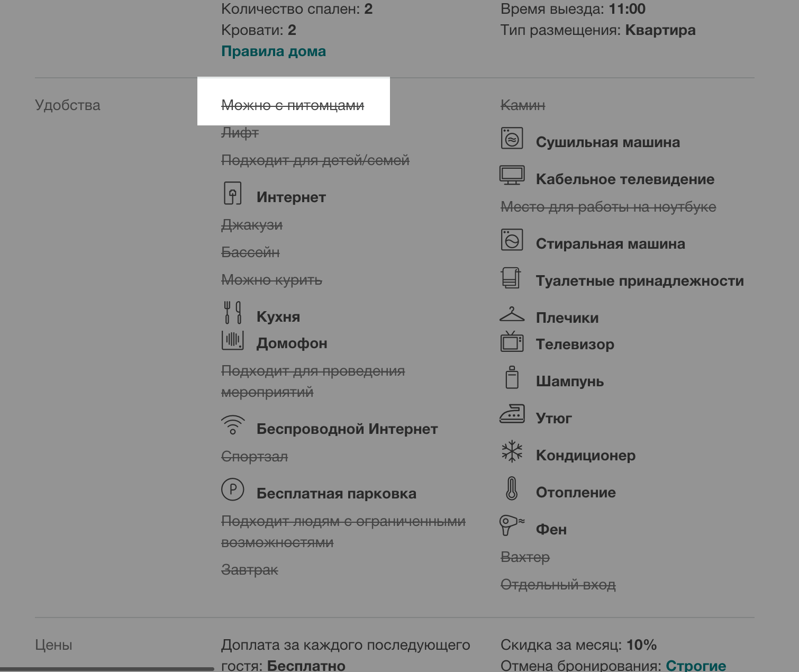Click the horizontal scrollbar at bottom
This screenshot has height=672, width=799.
[x=107, y=669]
